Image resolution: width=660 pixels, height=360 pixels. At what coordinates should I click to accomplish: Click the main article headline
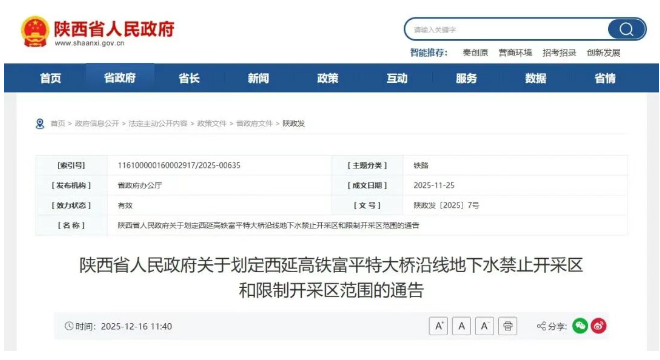(331, 277)
